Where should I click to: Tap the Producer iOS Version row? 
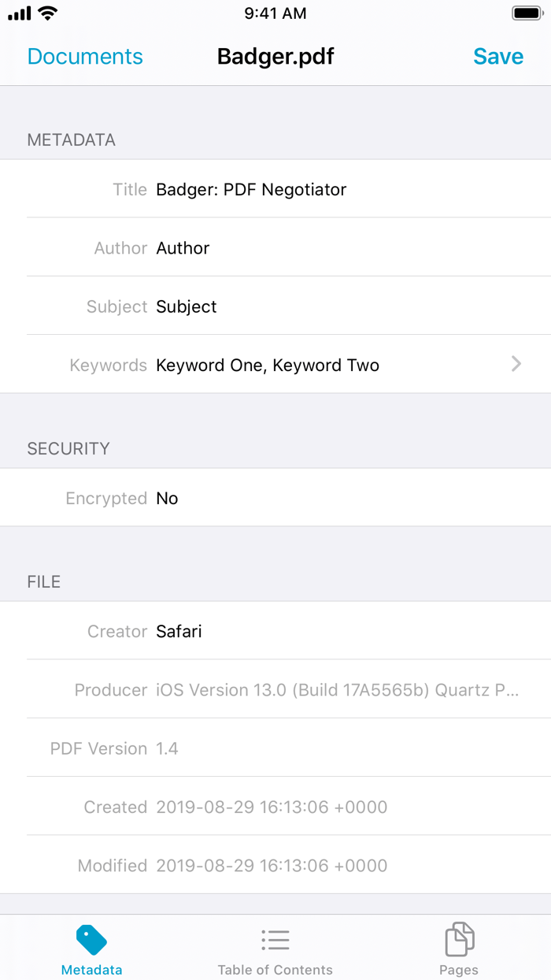coord(337,690)
